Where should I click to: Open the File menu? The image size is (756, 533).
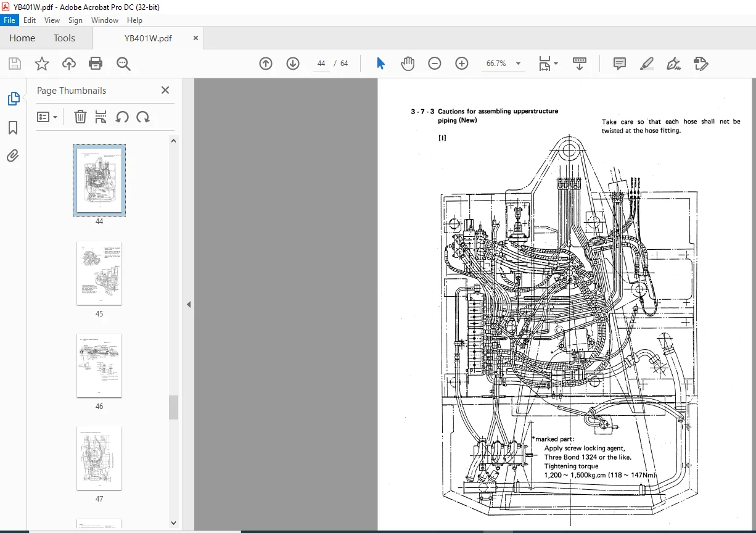pos(10,20)
